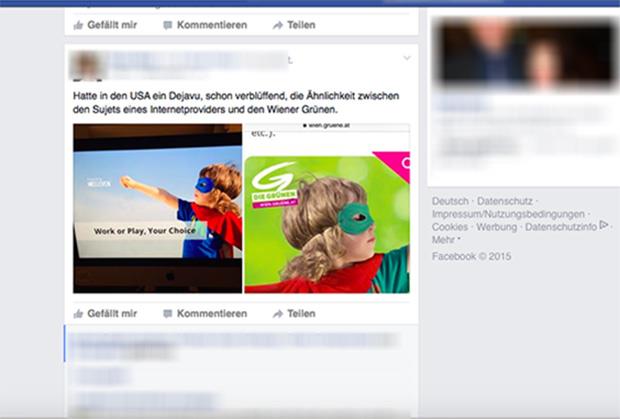Open the Datenschutz footer link
This screenshot has width=620, height=419.
[x=506, y=201]
